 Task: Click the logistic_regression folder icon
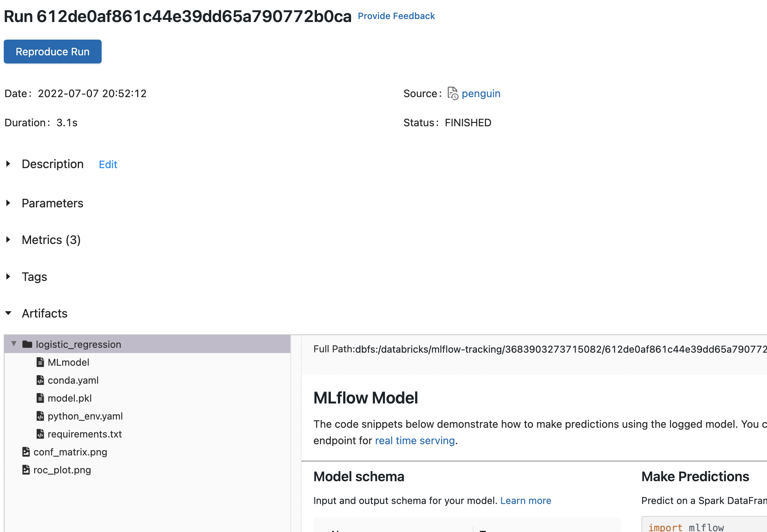tap(27, 344)
